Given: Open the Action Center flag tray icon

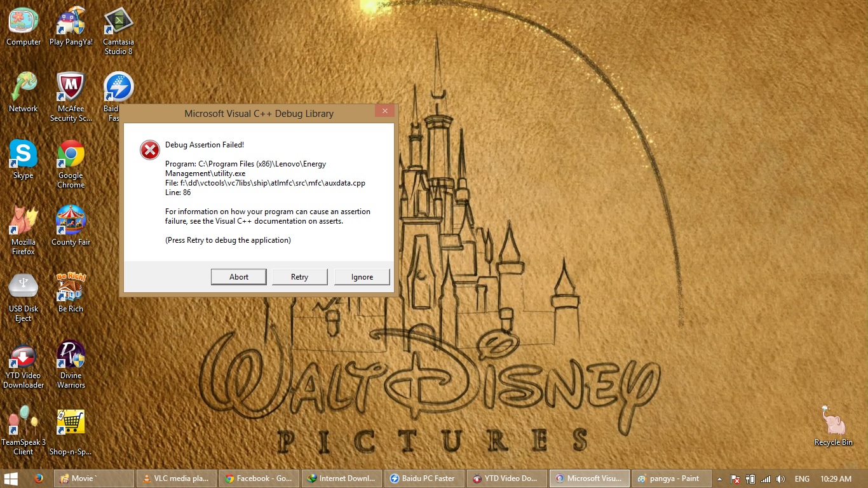Looking at the screenshot, I should pos(735,479).
